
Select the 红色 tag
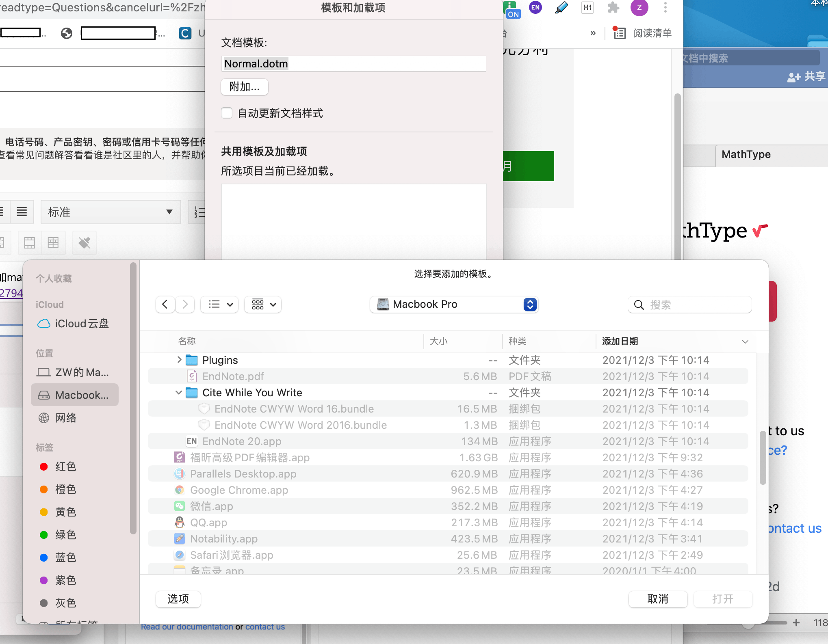click(75, 467)
